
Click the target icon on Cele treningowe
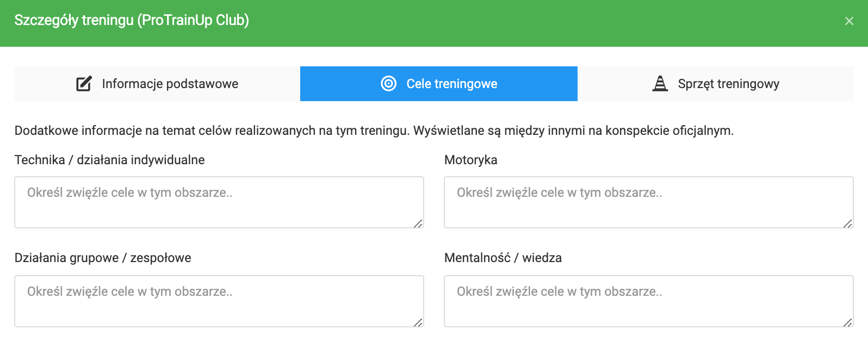[388, 84]
